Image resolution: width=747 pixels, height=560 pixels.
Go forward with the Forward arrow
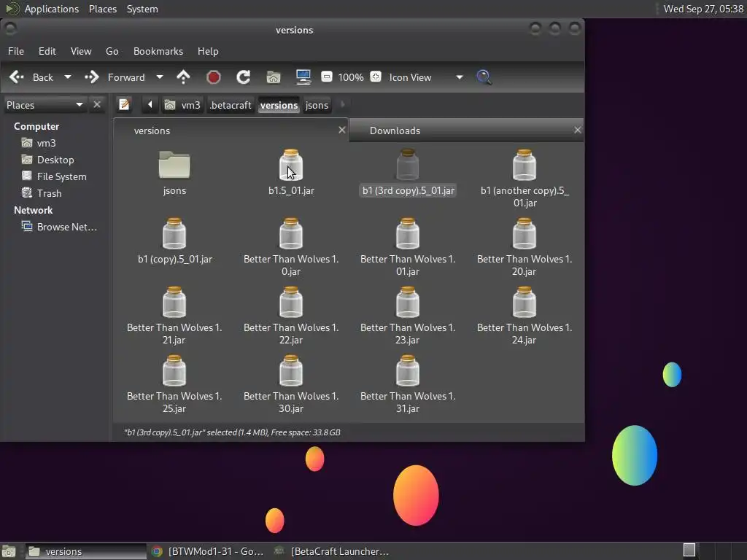91,77
